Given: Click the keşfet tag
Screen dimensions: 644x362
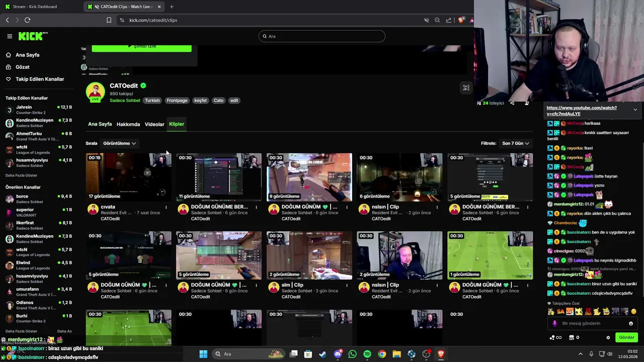Looking at the screenshot, I should (x=201, y=101).
